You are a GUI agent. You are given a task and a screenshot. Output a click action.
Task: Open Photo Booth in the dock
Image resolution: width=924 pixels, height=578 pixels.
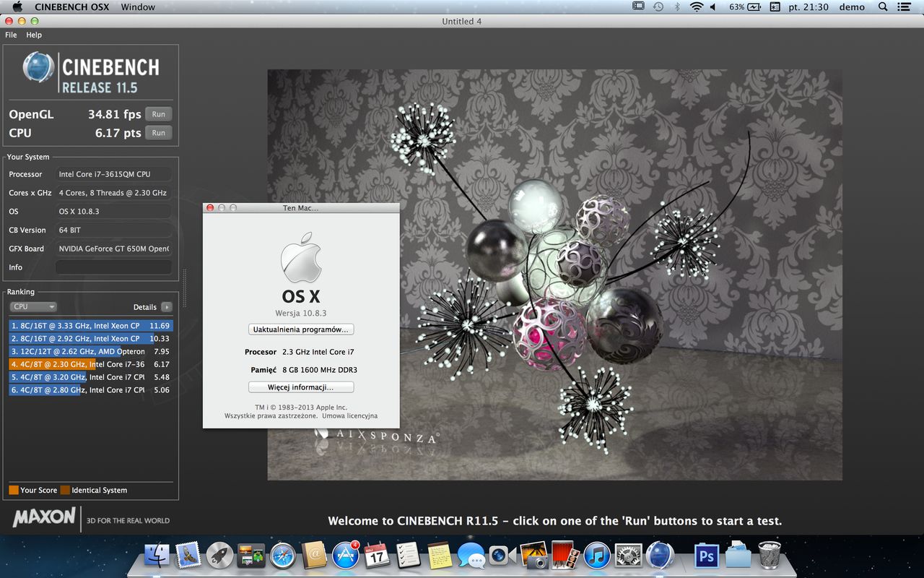pyautogui.click(x=565, y=555)
